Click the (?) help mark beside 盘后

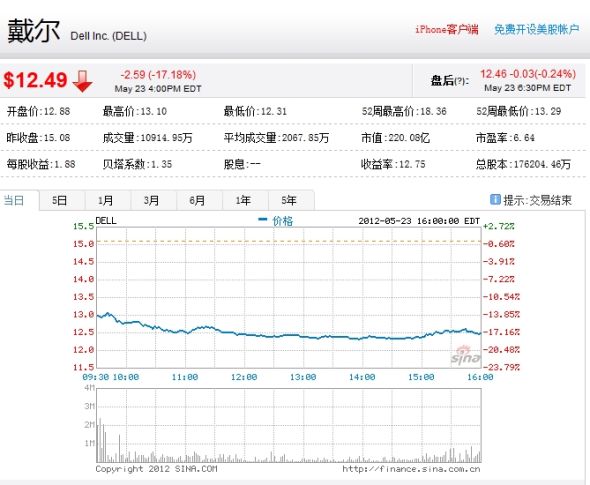coord(461,81)
